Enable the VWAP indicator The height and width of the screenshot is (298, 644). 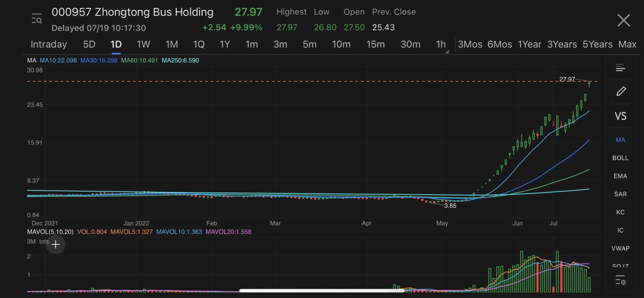620,248
